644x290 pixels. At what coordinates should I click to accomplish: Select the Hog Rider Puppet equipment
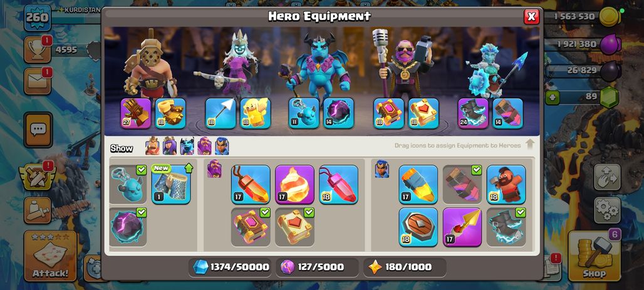(506, 184)
